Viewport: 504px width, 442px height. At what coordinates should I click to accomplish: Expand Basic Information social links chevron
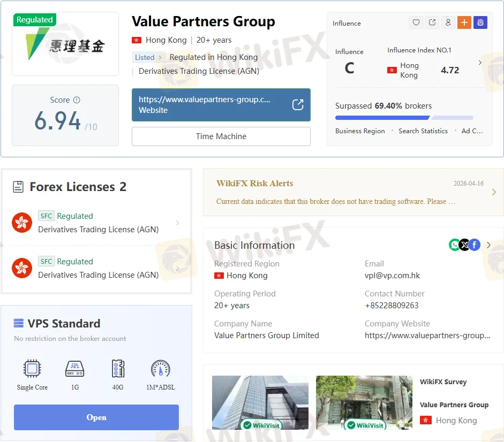488,245
